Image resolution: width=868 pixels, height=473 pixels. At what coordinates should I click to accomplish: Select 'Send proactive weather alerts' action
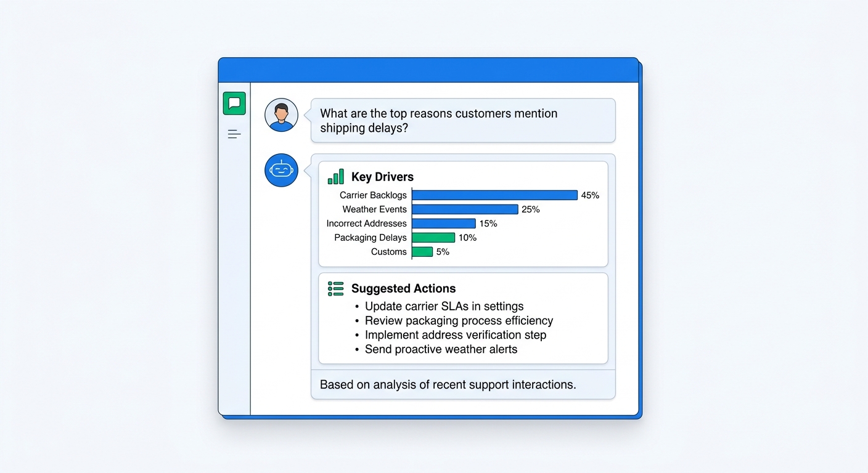coord(441,349)
